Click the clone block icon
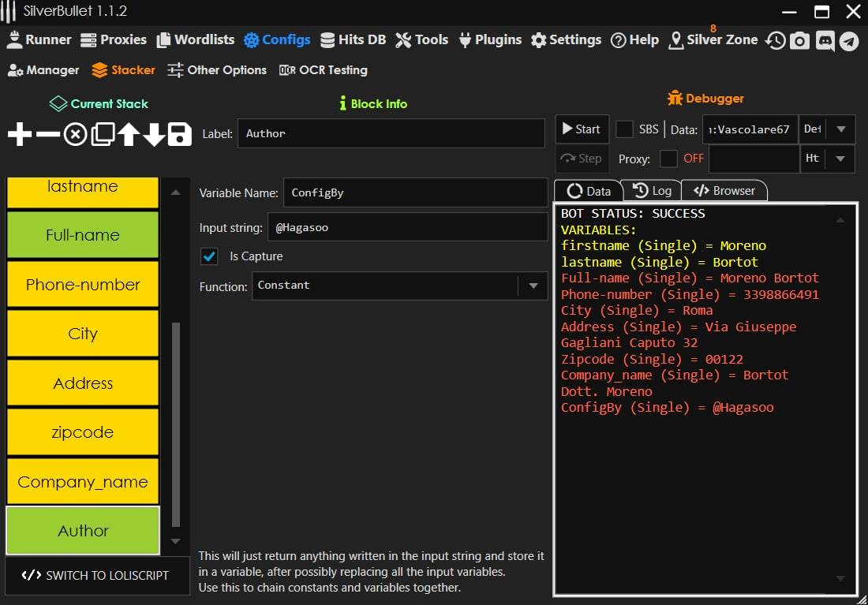Screen dimensions: 868x605 point(103,135)
